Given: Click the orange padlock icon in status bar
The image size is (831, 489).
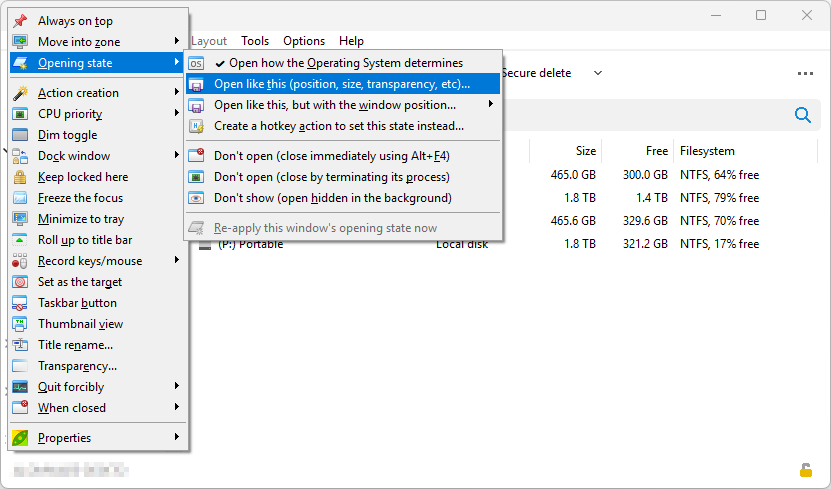Looking at the screenshot, I should 805,470.
